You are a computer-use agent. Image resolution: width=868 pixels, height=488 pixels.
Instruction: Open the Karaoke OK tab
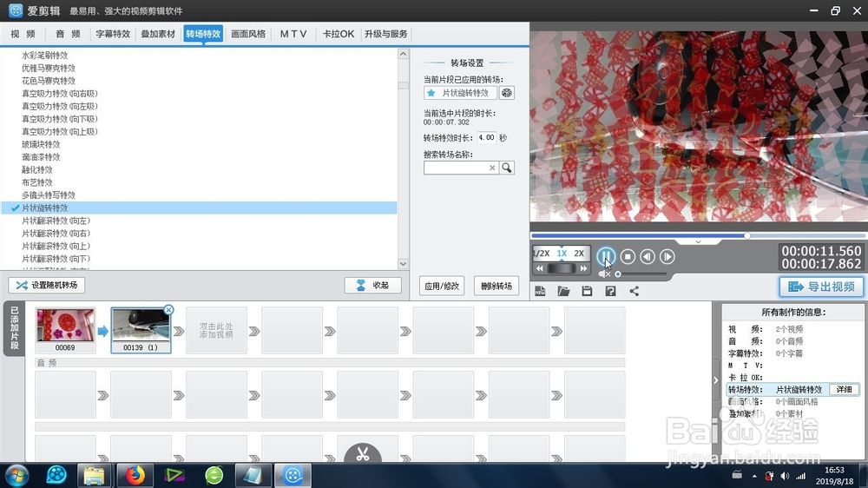(x=339, y=34)
